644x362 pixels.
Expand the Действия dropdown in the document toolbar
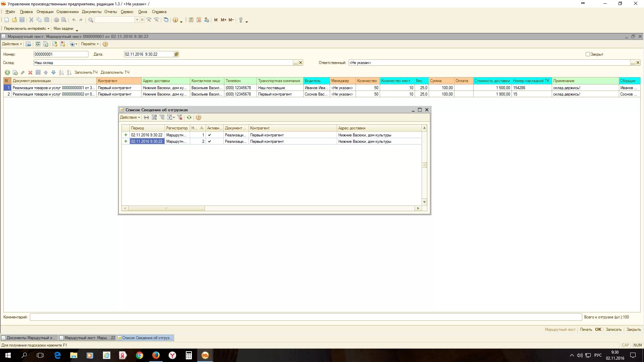tap(12, 44)
